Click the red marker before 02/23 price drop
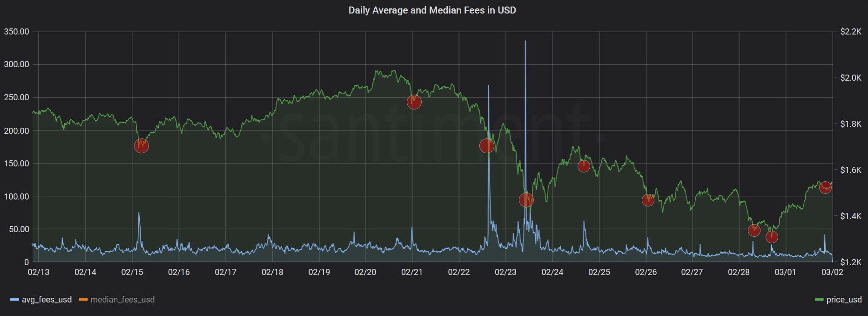 click(487, 146)
